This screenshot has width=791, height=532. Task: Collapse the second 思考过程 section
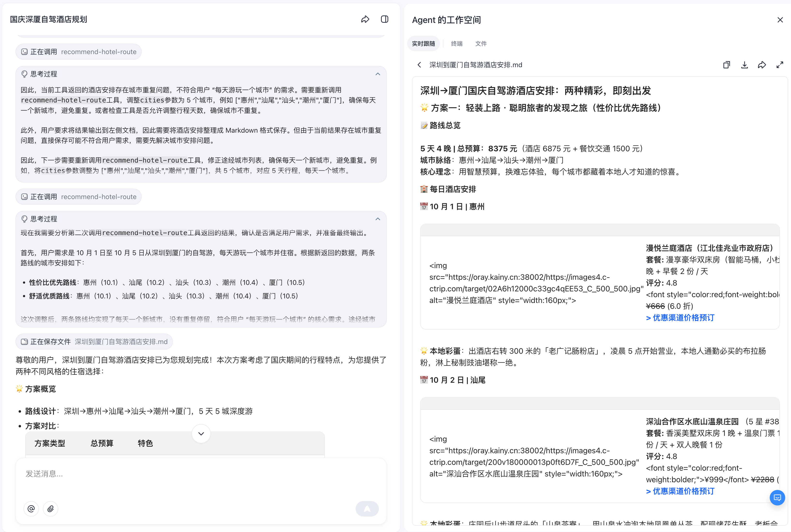click(x=378, y=219)
